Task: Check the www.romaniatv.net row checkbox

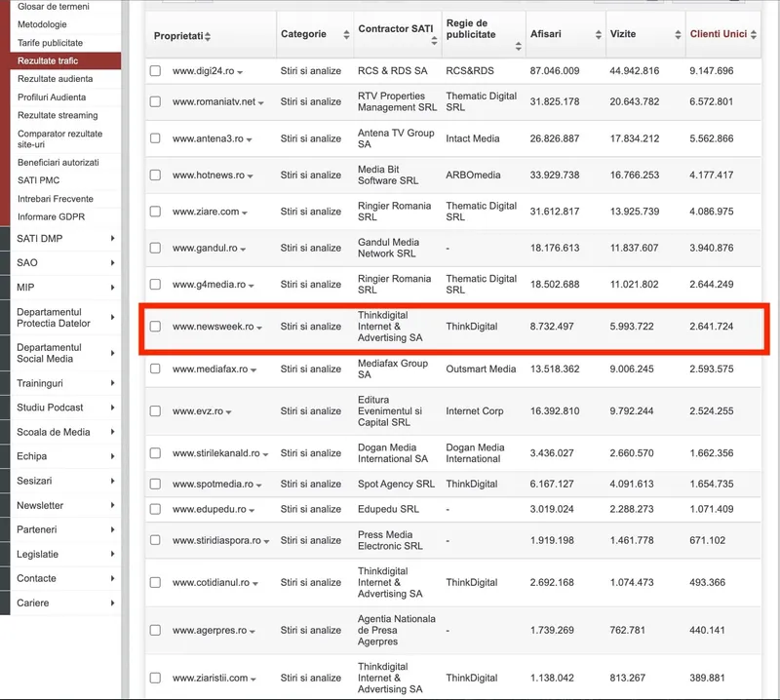Action: point(155,101)
